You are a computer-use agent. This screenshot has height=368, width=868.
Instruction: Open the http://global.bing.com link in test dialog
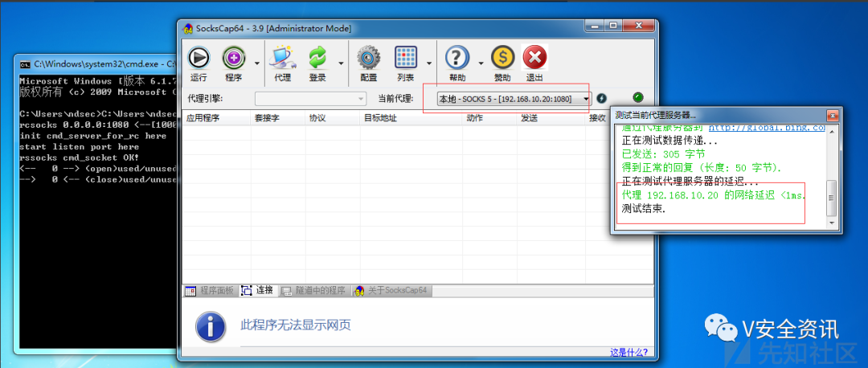[767, 128]
